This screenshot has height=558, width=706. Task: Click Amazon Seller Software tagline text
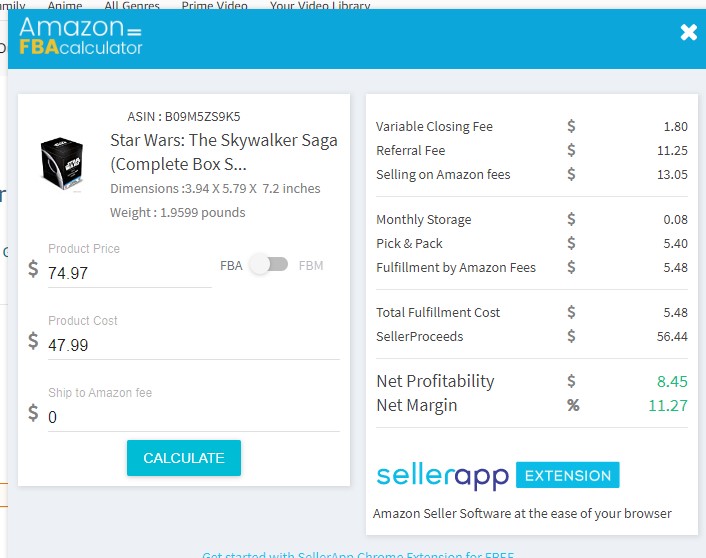[x=522, y=514]
